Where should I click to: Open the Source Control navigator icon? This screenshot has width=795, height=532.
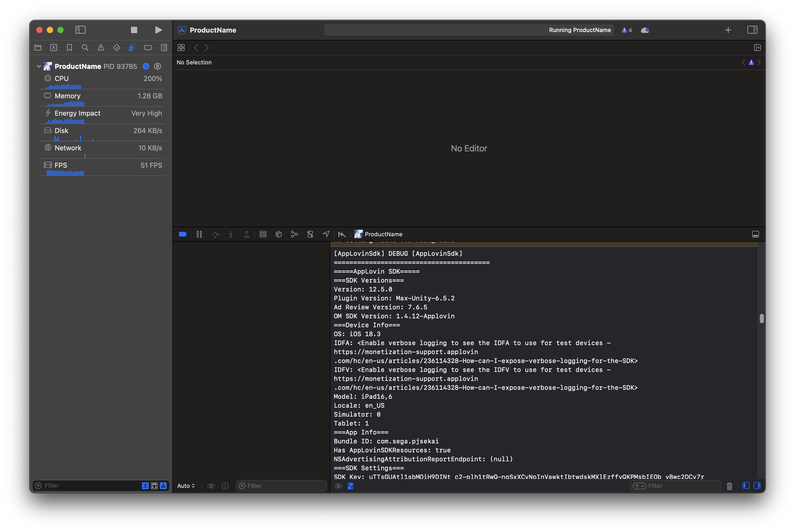(54, 48)
